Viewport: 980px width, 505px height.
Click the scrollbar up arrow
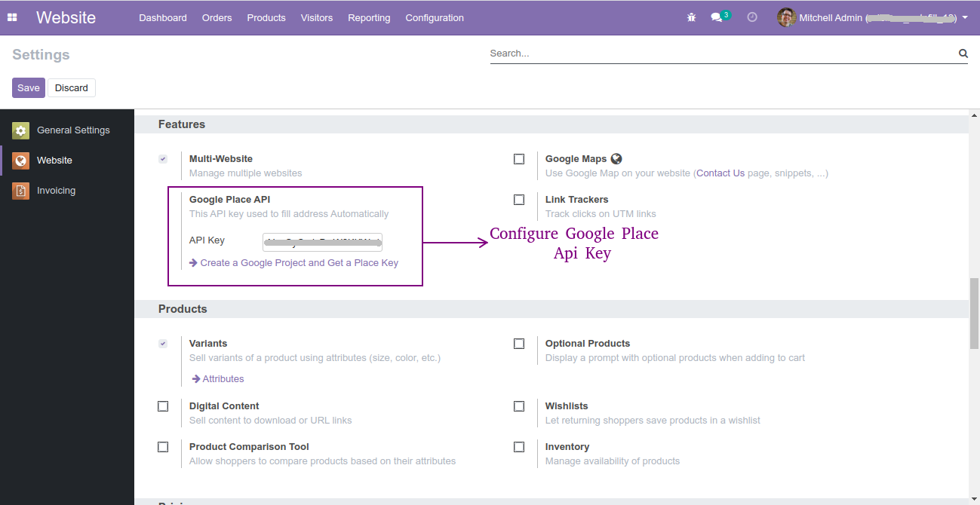point(974,115)
